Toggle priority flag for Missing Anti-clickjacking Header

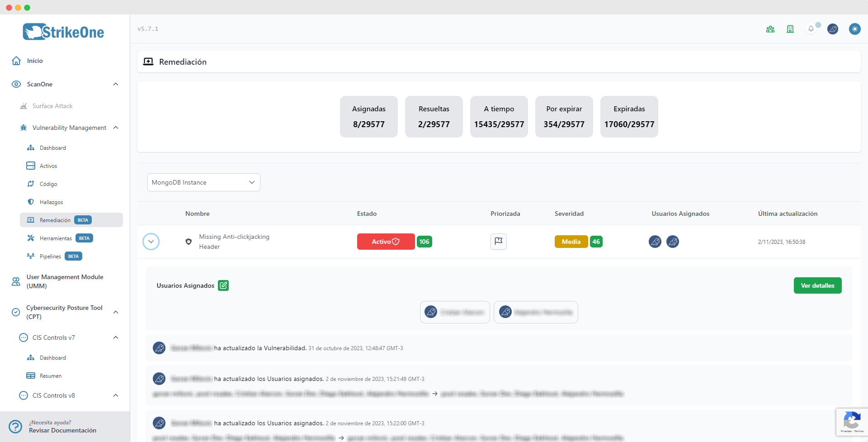[499, 242]
